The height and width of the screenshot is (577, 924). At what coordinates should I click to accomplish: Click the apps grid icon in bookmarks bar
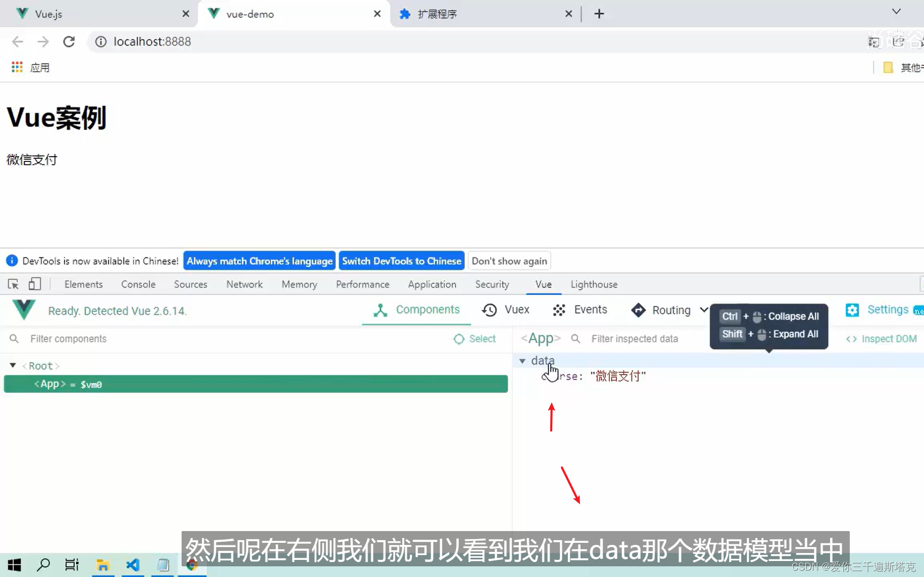(16, 67)
